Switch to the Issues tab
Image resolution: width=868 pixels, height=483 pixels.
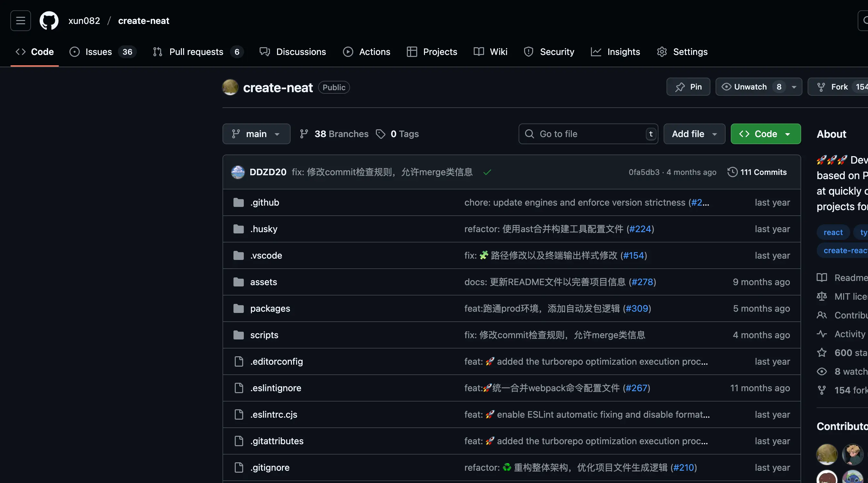[98, 52]
